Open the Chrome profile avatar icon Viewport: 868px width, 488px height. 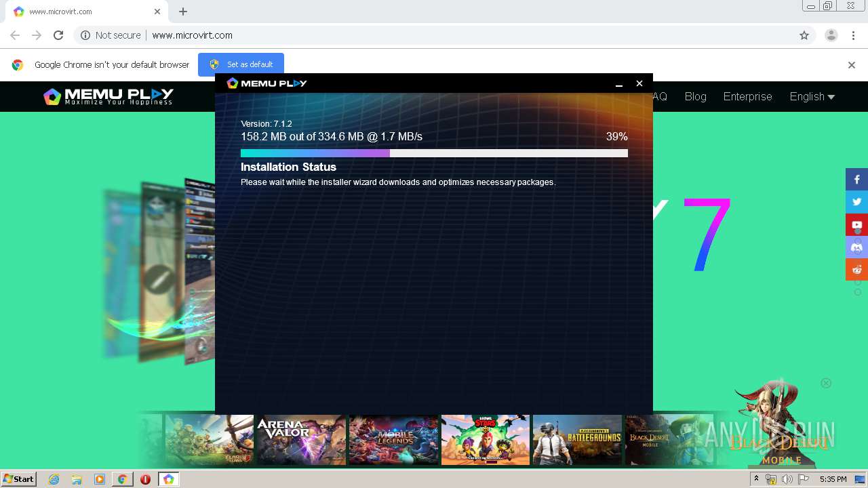[831, 35]
